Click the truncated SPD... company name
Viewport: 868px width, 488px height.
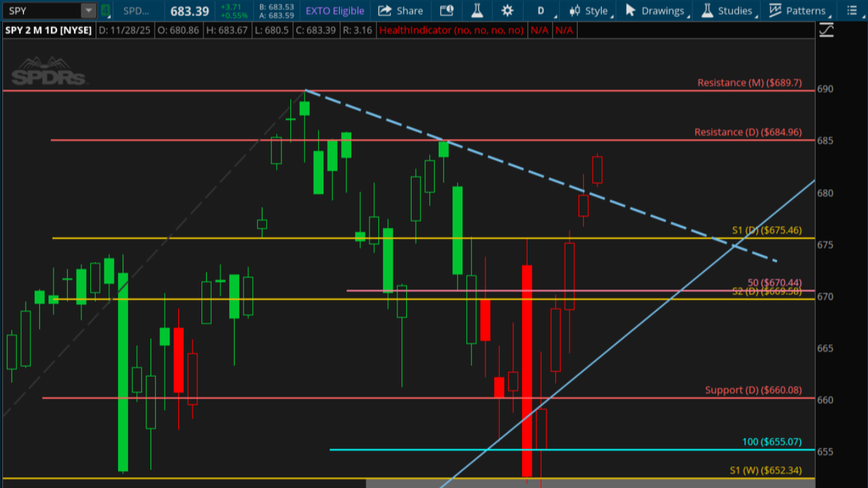point(136,11)
